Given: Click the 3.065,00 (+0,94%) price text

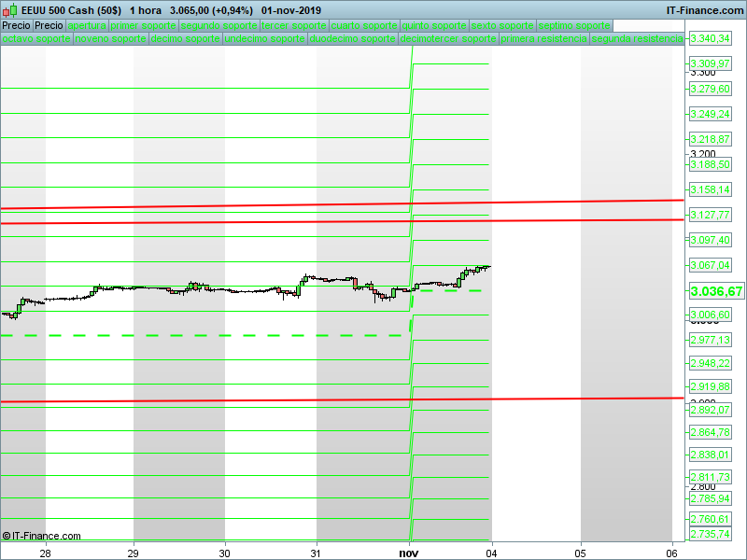Looking at the screenshot, I should 211,10.
